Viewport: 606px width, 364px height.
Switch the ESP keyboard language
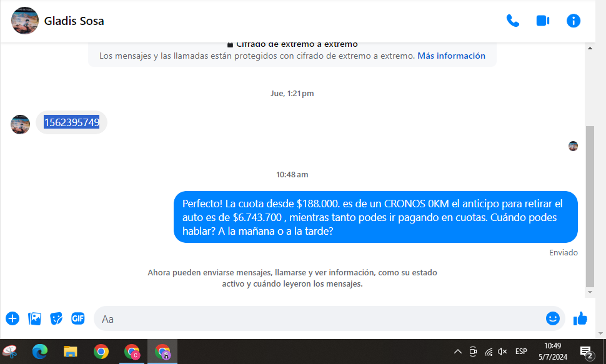tap(520, 352)
